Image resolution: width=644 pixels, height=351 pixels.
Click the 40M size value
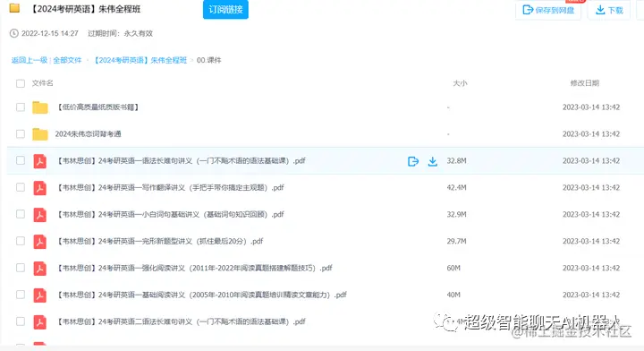(x=453, y=295)
